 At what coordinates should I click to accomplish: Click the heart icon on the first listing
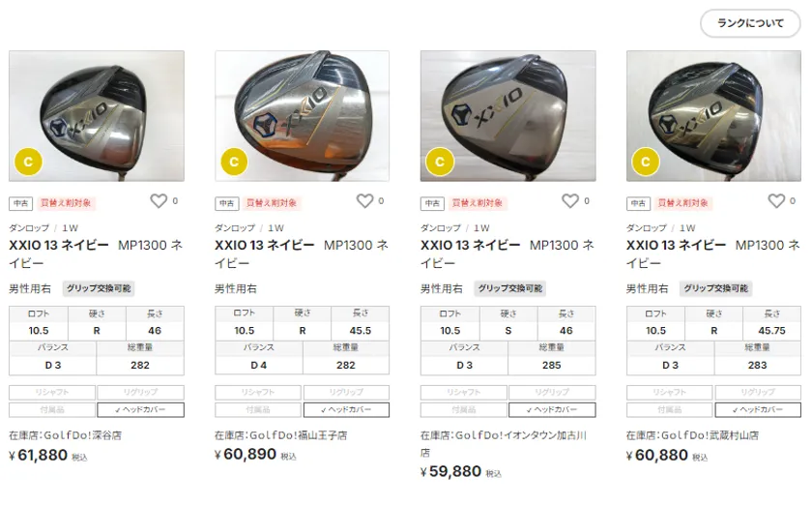click(159, 201)
